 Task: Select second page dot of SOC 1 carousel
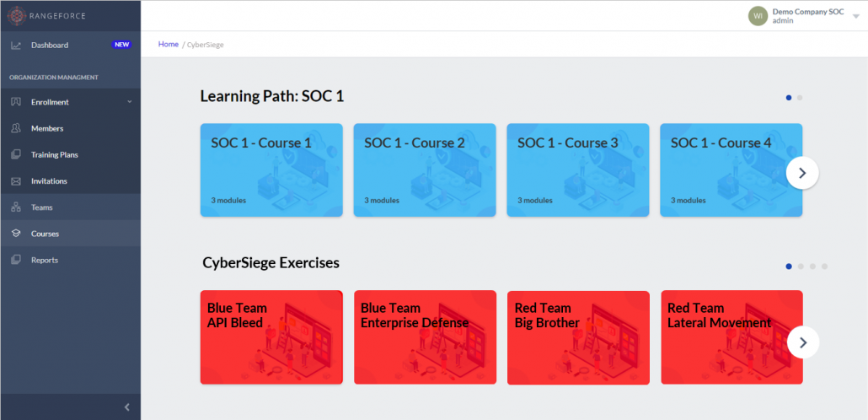(800, 98)
